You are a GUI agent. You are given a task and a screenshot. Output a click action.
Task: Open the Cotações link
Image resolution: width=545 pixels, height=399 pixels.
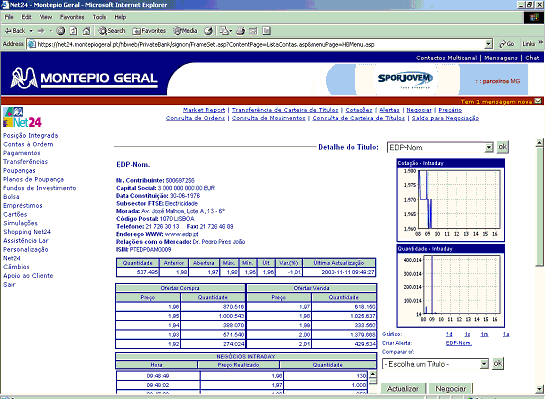point(359,110)
